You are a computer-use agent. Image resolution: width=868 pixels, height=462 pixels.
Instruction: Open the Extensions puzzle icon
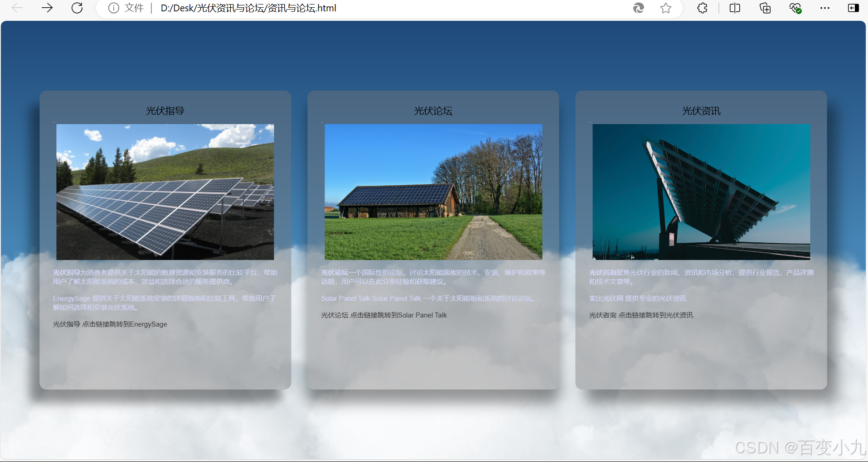click(x=702, y=8)
